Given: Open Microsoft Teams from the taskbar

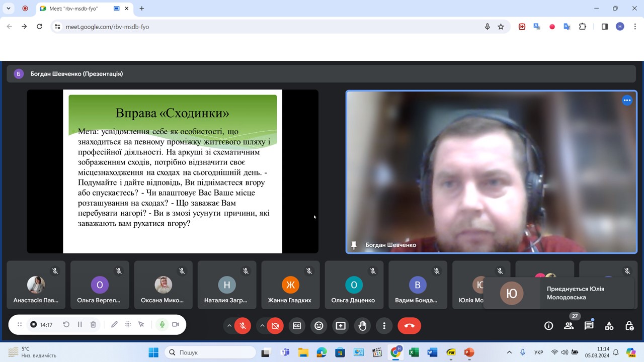Looking at the screenshot, I should pyautogui.click(x=284, y=352).
